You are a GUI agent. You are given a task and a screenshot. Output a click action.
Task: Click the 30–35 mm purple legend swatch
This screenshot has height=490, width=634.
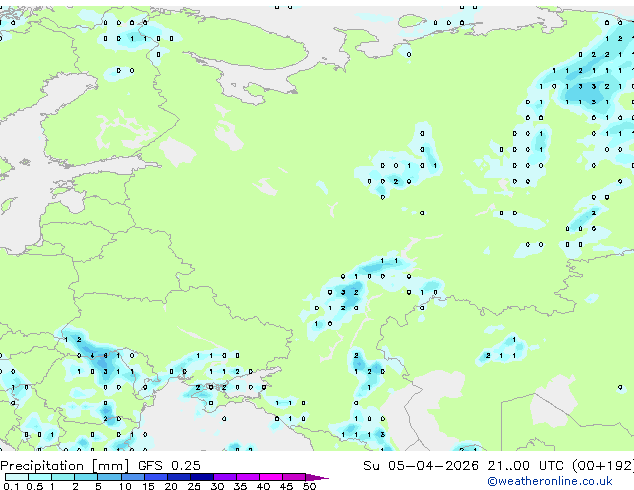(225, 477)
